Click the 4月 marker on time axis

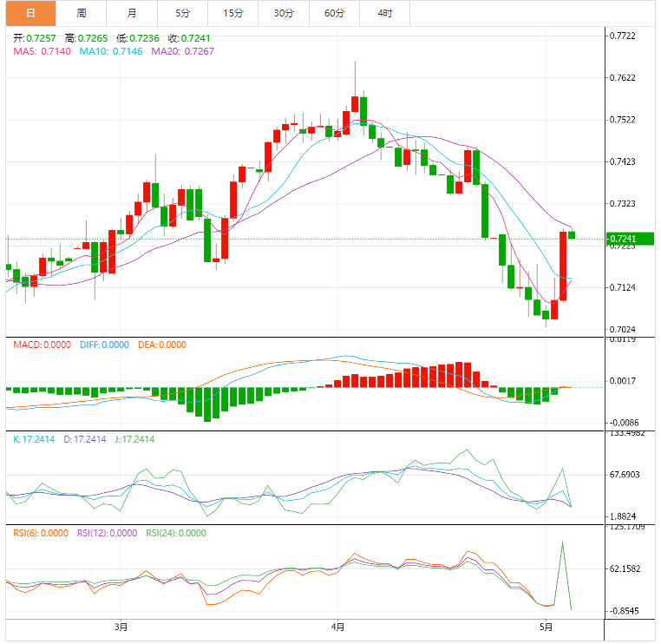[x=338, y=627]
